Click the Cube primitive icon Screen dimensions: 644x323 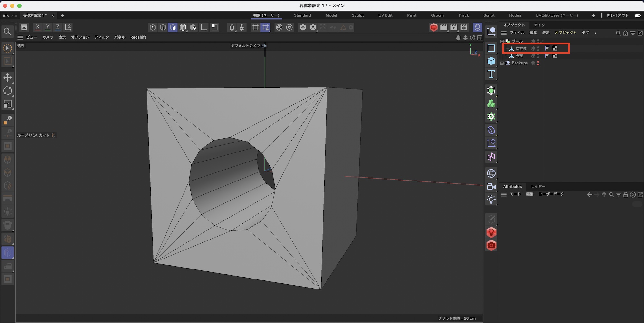coord(491,61)
